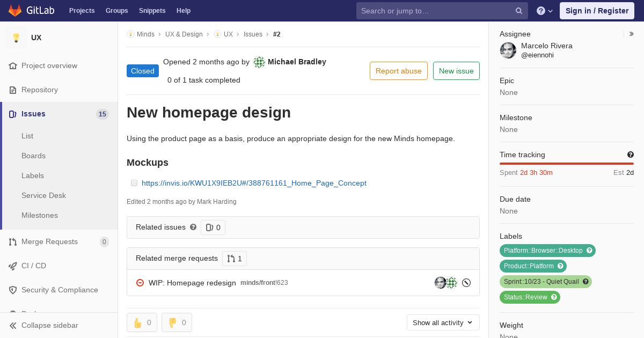
Task: Click the help icon on Platform::Browser::Desktop label
Action: pos(589,251)
